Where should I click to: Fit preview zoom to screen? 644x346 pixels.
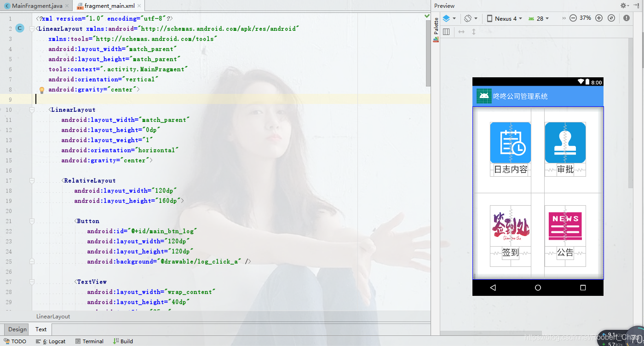pyautogui.click(x=611, y=18)
